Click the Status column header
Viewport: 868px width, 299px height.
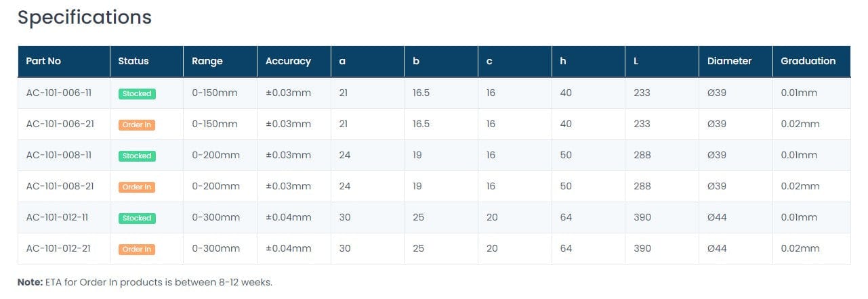tap(133, 61)
